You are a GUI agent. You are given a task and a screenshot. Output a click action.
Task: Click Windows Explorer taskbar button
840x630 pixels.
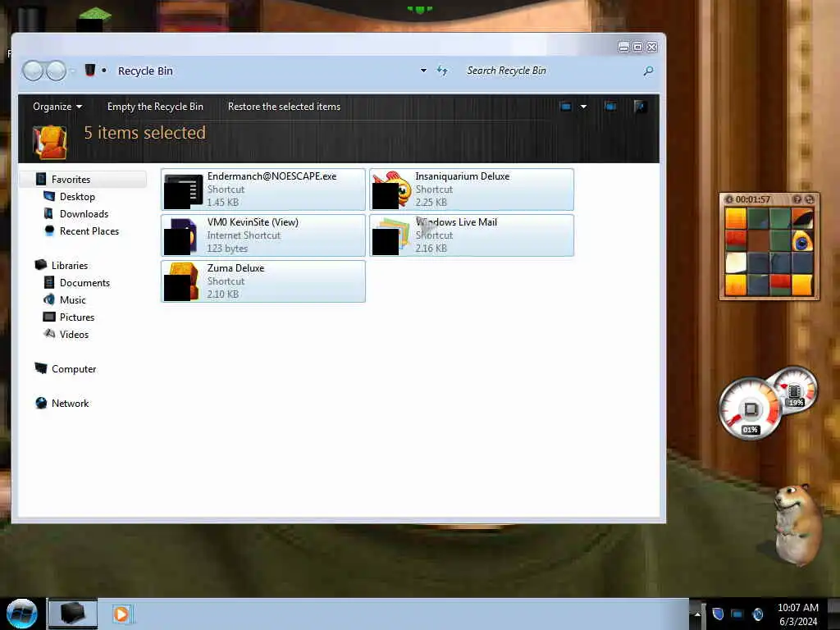[73, 614]
